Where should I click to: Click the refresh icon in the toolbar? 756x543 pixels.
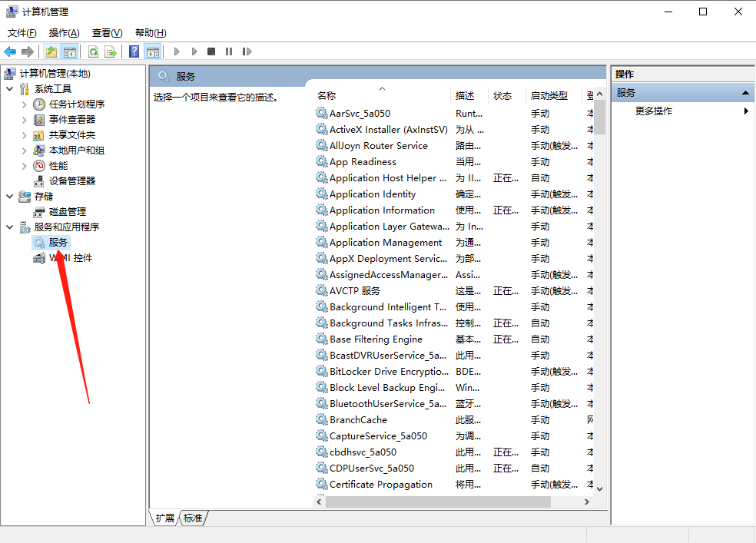click(93, 51)
